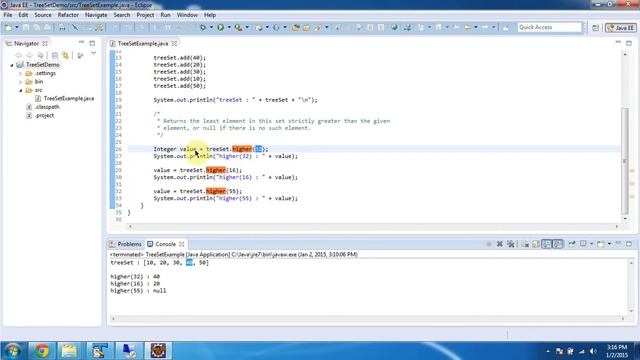Click Remove All Terminated Launches icon
The width and height of the screenshot is (640, 360).
pyautogui.click(x=511, y=244)
